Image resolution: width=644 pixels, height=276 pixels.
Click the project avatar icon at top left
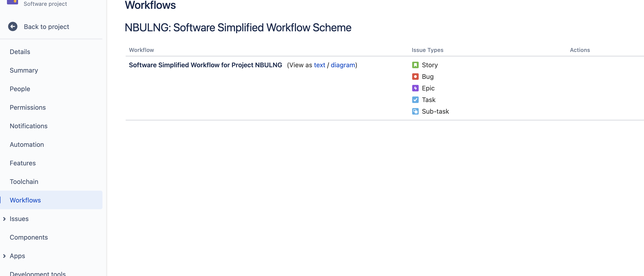(x=13, y=2)
